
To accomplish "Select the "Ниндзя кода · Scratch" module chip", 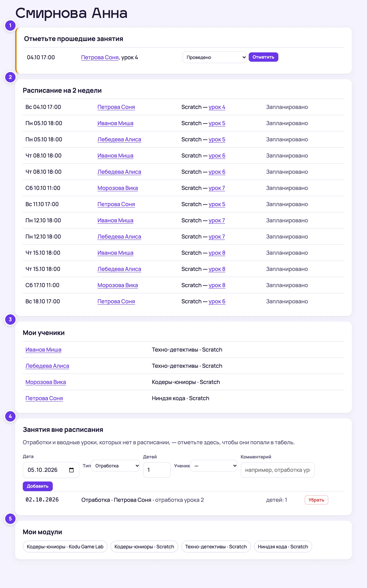I will [x=283, y=546].
